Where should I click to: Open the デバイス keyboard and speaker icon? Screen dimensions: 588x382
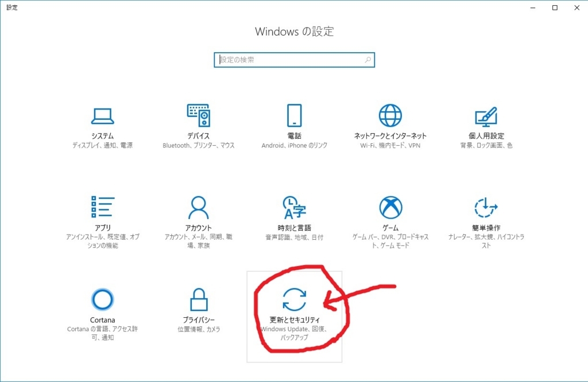click(x=198, y=115)
